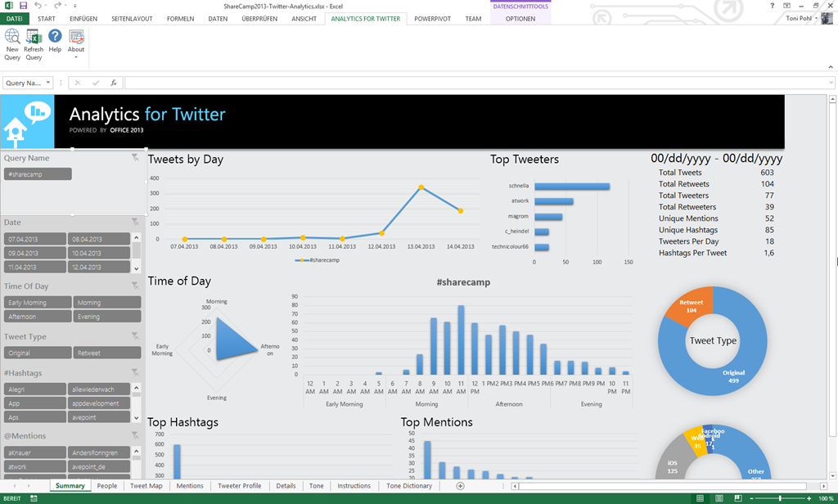Image resolution: width=838 pixels, height=504 pixels.
Task: Open the POWERPIVOT ribbon tab
Action: (432, 18)
